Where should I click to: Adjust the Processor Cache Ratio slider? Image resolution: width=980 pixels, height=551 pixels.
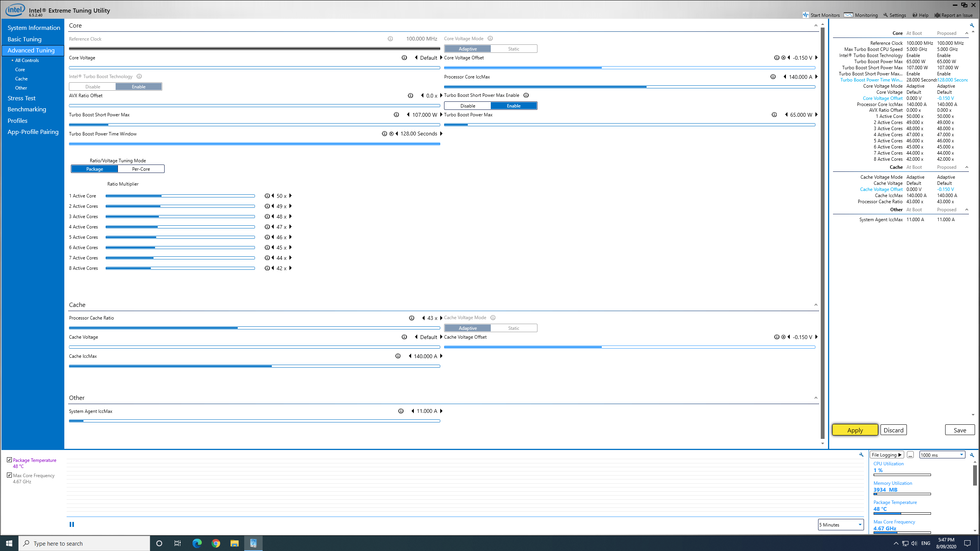(x=254, y=328)
